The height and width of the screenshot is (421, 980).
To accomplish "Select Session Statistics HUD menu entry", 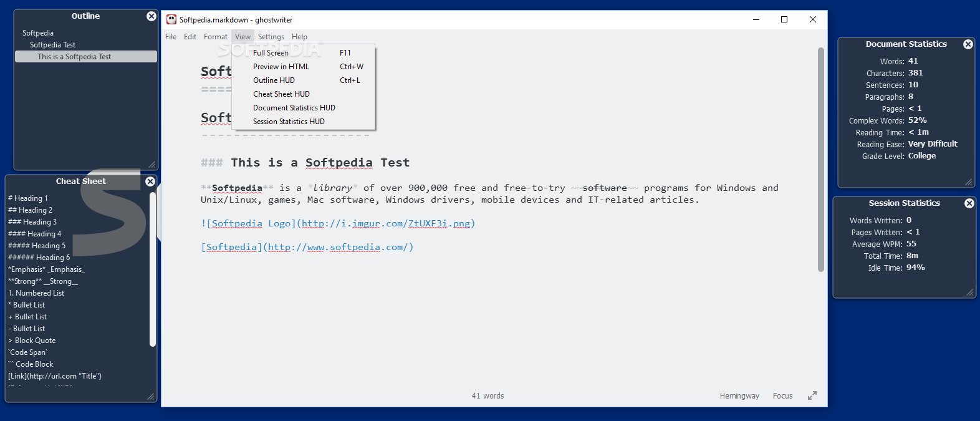I will coord(304,122).
